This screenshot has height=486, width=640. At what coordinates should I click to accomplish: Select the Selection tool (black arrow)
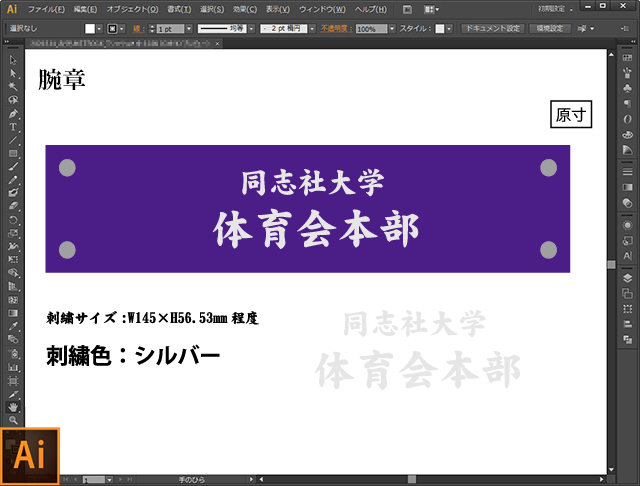(13, 60)
